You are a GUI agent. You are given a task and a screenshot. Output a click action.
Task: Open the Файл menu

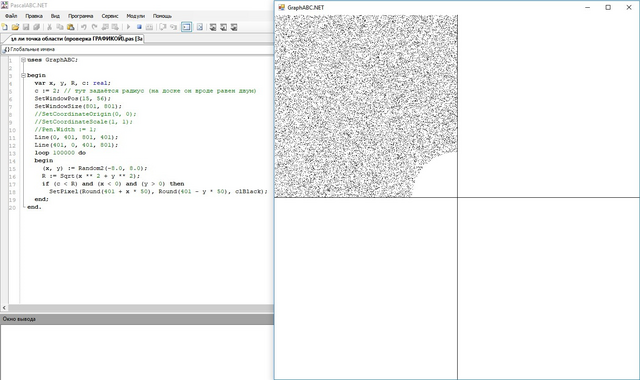11,16
